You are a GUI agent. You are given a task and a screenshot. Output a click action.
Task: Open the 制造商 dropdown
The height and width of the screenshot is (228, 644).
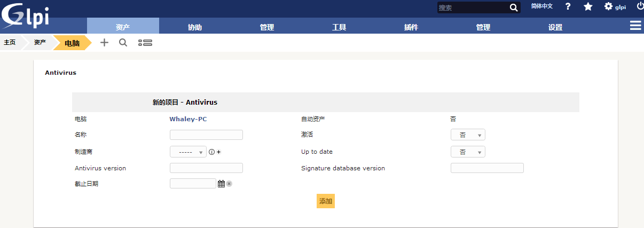[188, 152]
